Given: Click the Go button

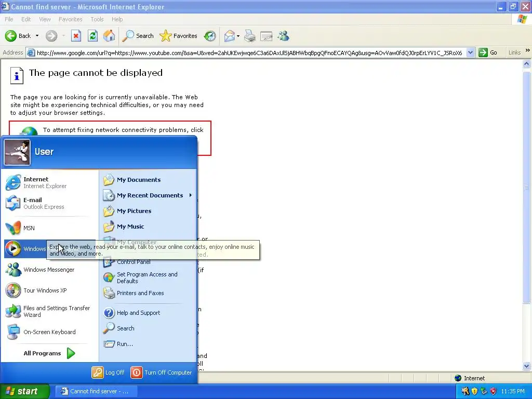Looking at the screenshot, I should point(488,53).
